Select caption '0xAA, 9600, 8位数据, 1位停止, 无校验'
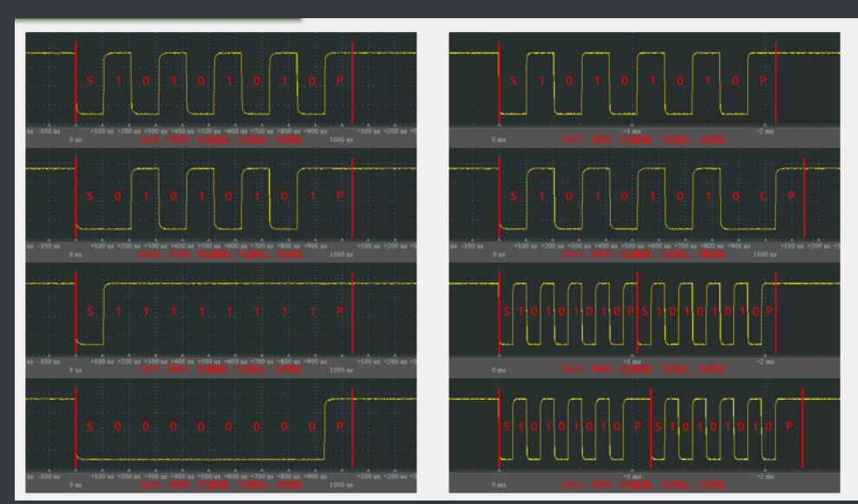858x504 pixels. pyautogui.click(x=220, y=254)
